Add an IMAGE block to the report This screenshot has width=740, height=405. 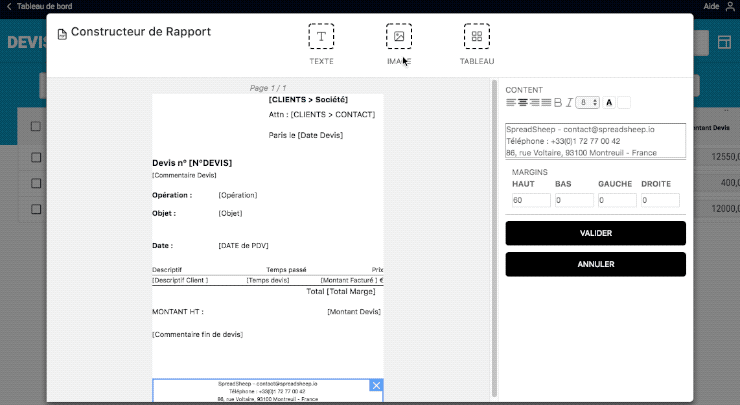coord(399,36)
